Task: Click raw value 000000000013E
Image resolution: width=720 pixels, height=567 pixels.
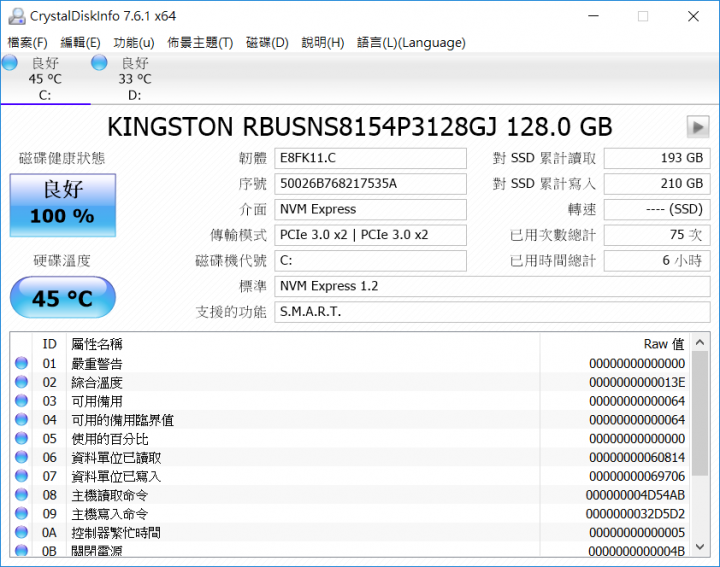Action: pyautogui.click(x=637, y=382)
